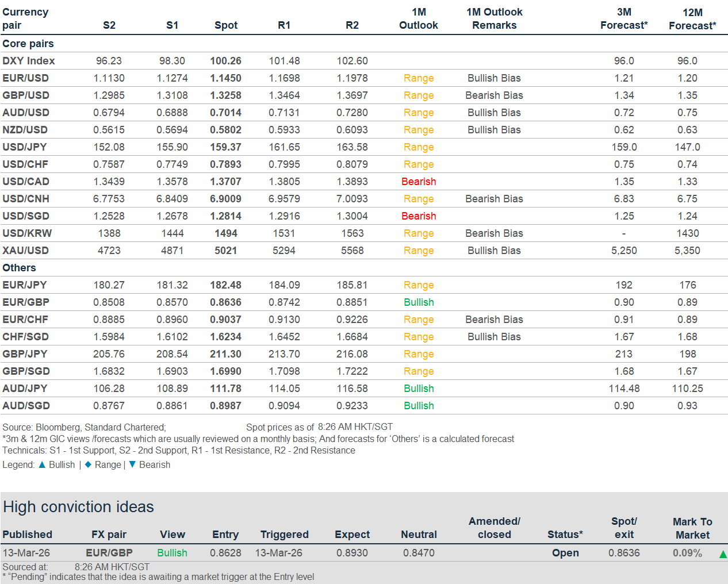Click the Bearish down-triangle in legend
Screen dimensions: 728x584
(x=132, y=464)
